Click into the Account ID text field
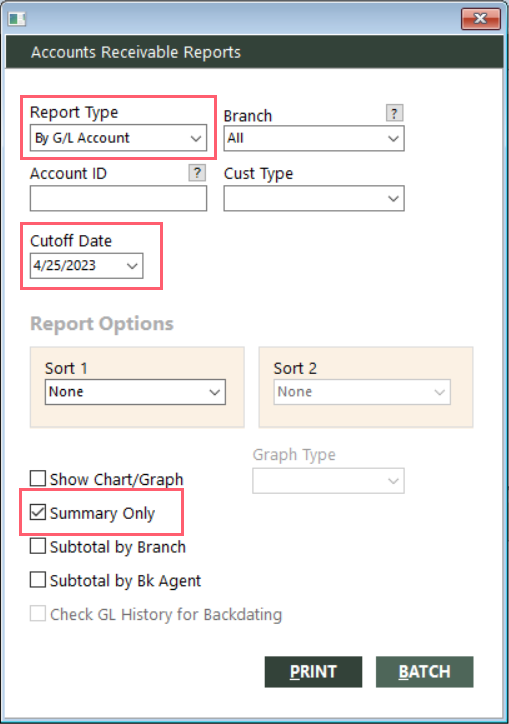The width and height of the screenshot is (509, 724). click(x=118, y=199)
